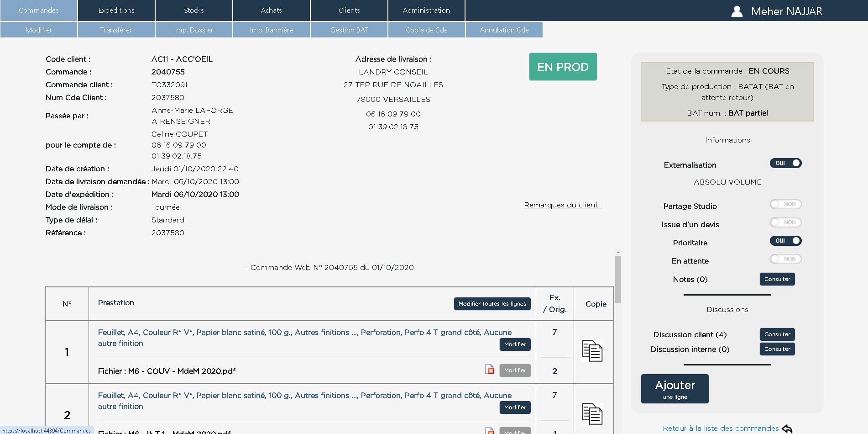Activate the Partage Studio switch
This screenshot has width=868, height=434.
tap(785, 204)
